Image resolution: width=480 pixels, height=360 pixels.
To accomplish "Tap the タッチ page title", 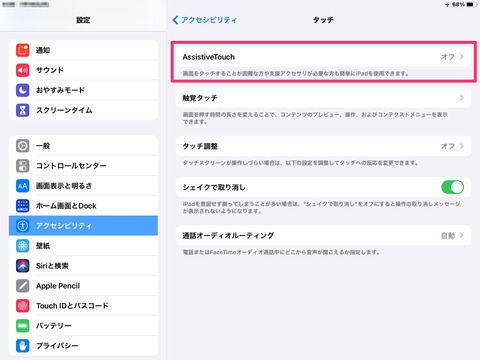I will (323, 20).
